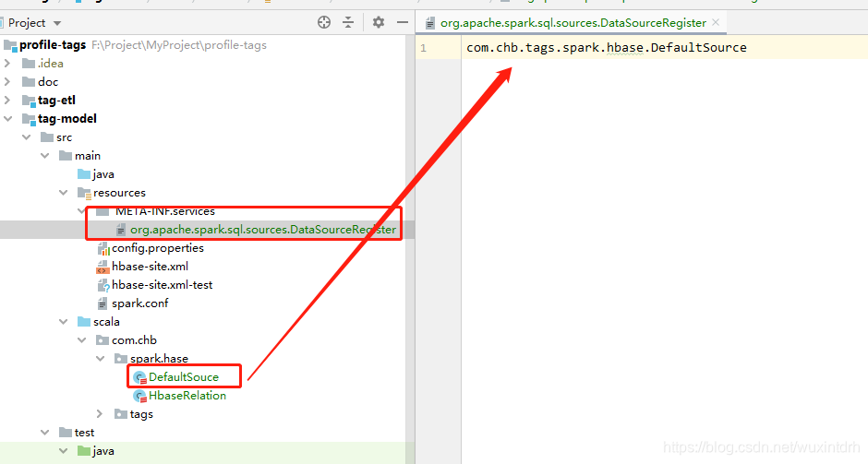
Task: Select spark.conf file name
Action: click(140, 303)
